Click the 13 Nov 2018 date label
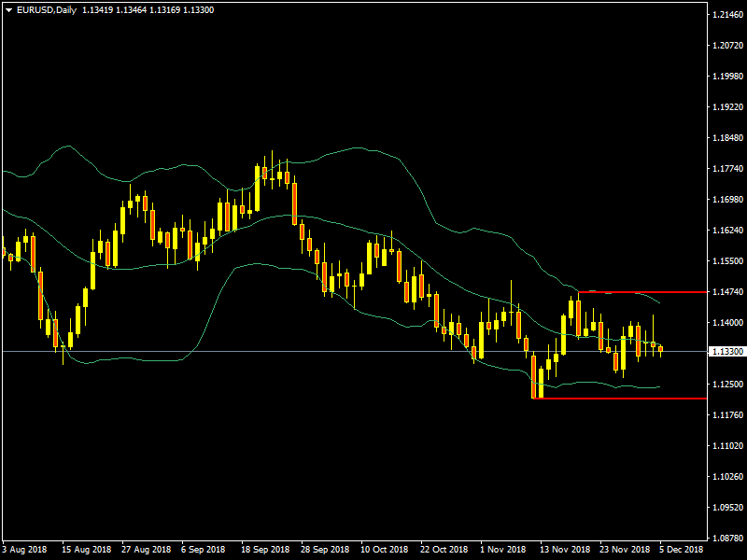Screen dimensions: 747x560 [564, 550]
